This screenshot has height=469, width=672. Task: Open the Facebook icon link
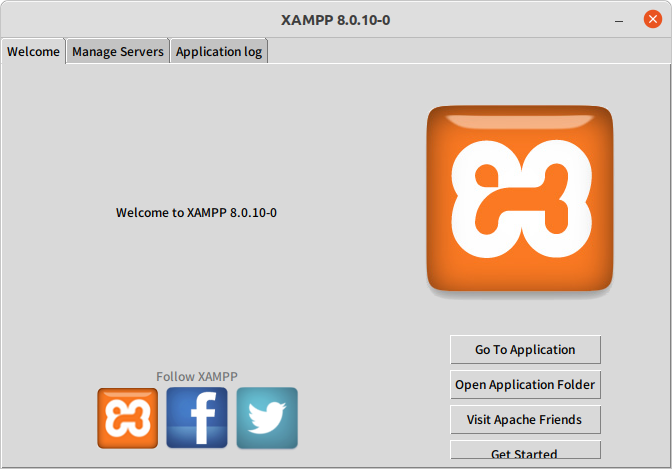197,418
